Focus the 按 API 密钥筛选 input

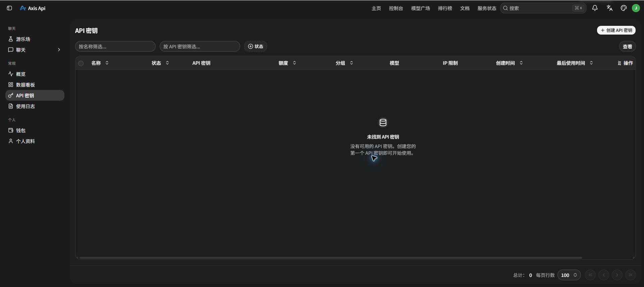(200, 46)
